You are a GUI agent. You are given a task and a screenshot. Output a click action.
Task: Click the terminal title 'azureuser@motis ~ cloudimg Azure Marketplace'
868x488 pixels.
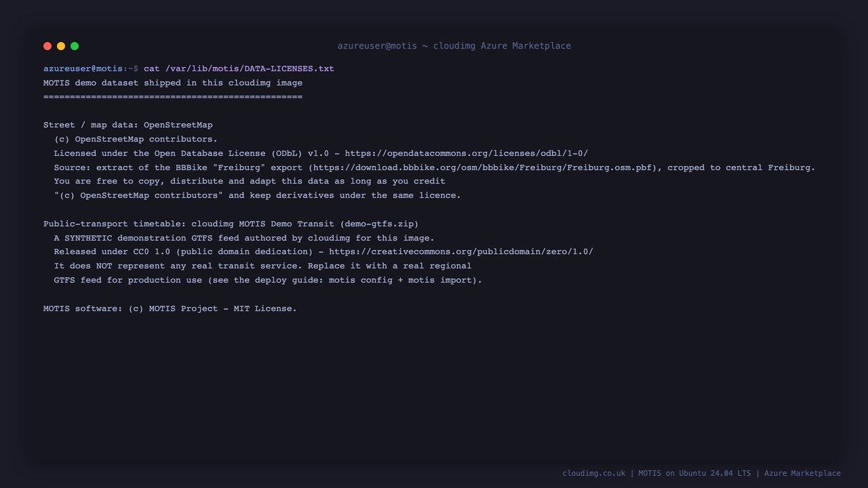coord(454,46)
